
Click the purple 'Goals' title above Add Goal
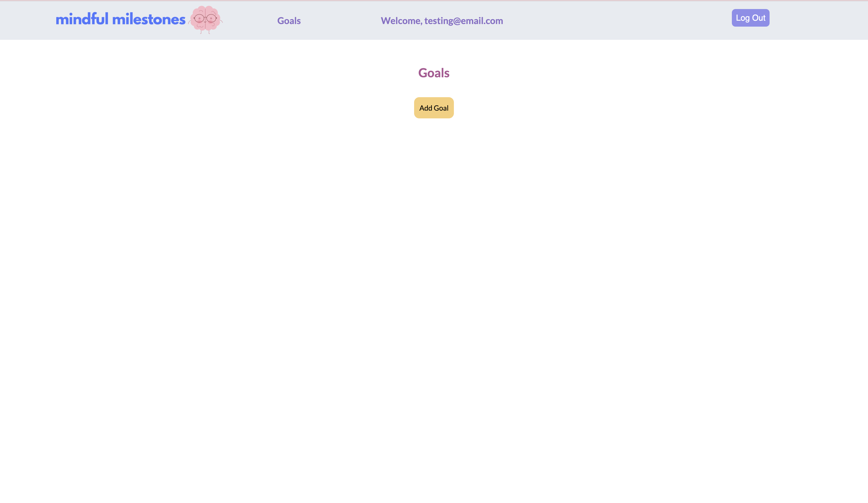(434, 73)
